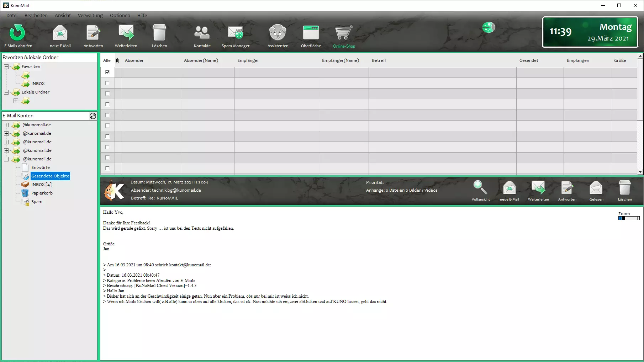Click the top toolbar Antworten icon
The image size is (644, 362).
(x=93, y=33)
